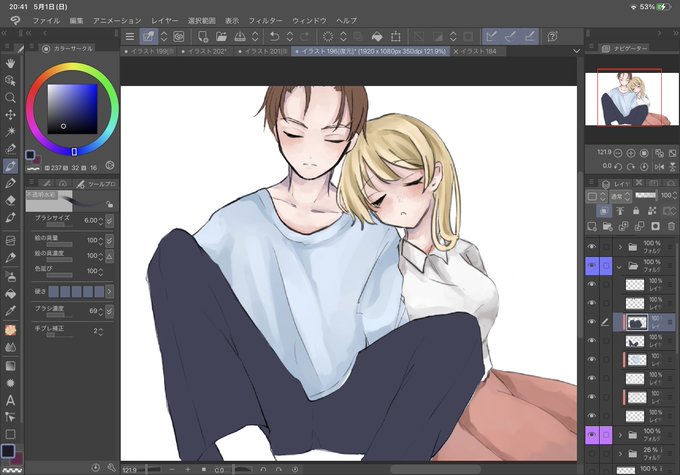
Task: Select the Eraser tool
Action: click(x=10, y=200)
